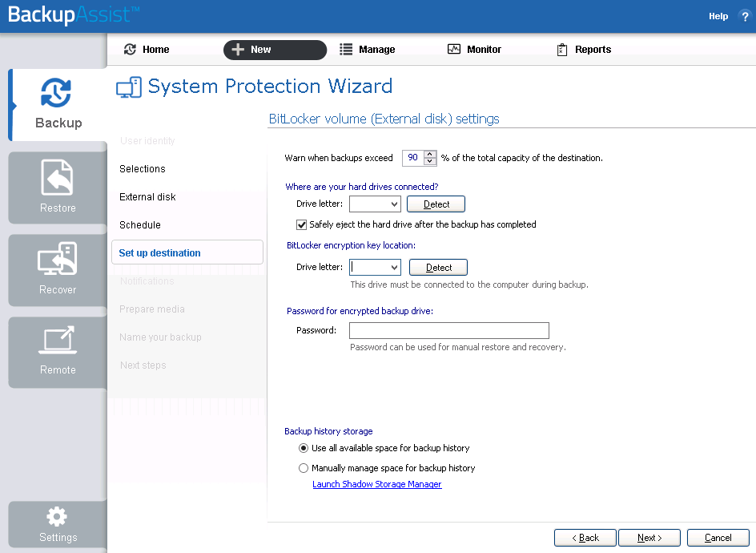
Task: Click the System Protection Wizard computer icon
Action: click(129, 87)
